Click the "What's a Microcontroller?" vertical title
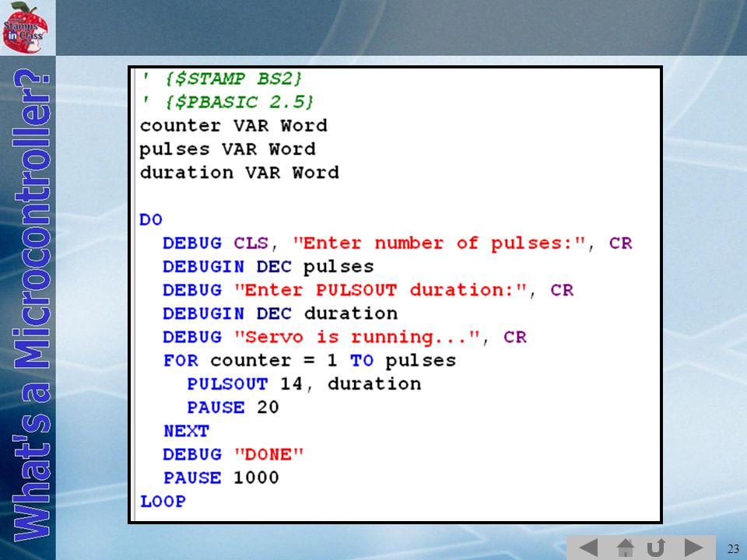 click(32, 305)
